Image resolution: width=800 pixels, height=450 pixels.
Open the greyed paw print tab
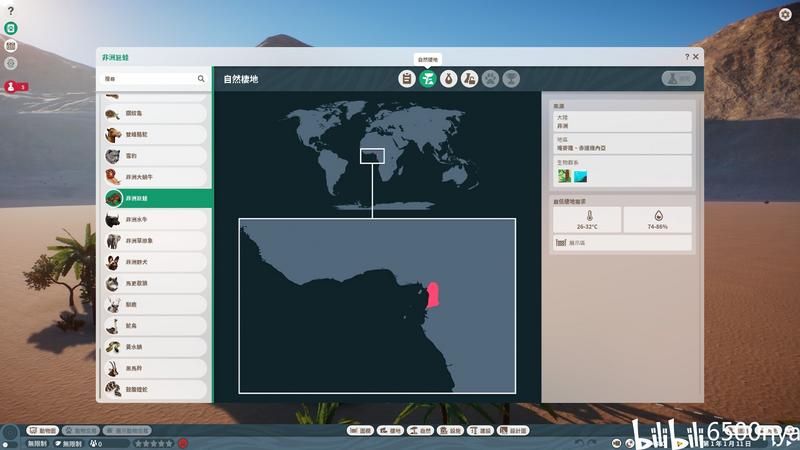coord(490,79)
